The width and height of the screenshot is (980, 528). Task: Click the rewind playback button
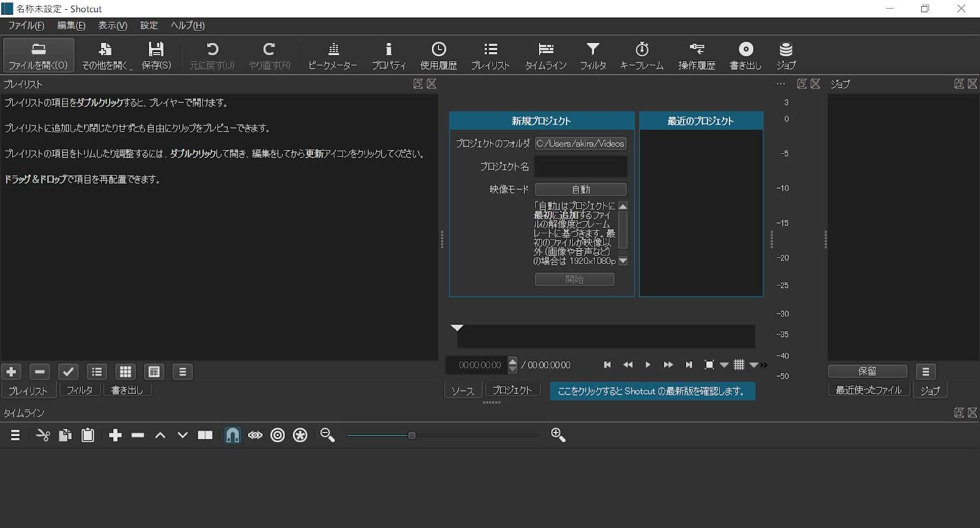[x=628, y=365]
